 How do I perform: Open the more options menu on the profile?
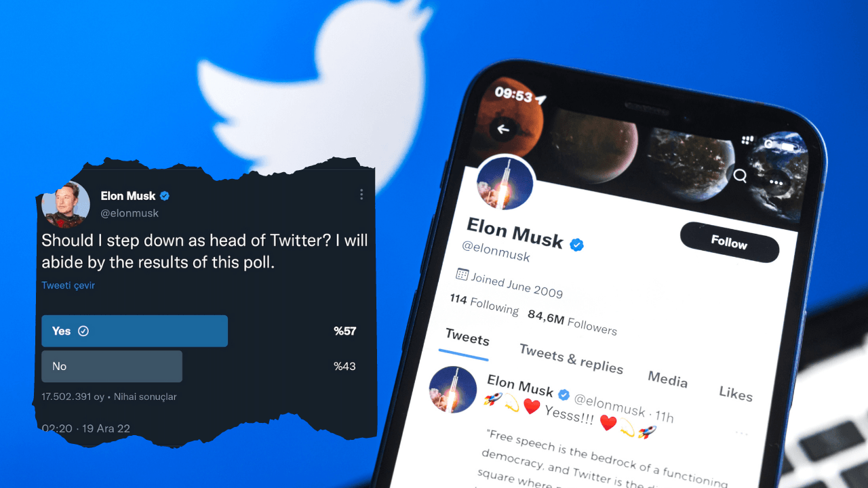775,182
